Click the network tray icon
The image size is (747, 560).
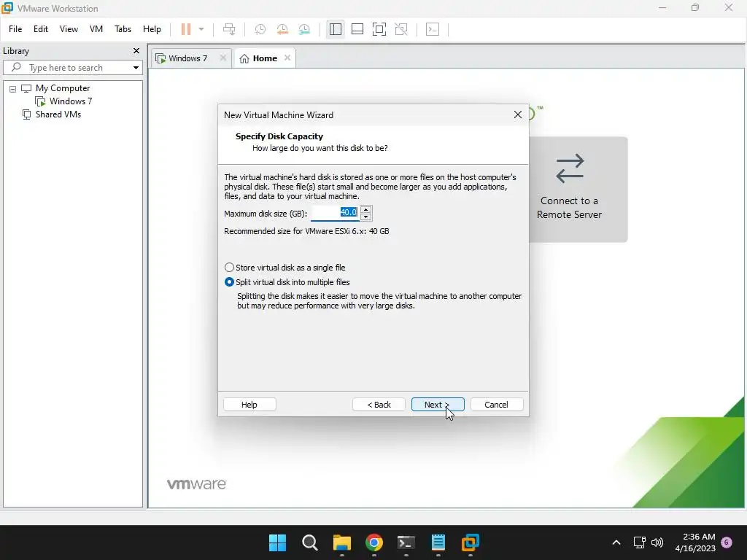(x=639, y=542)
